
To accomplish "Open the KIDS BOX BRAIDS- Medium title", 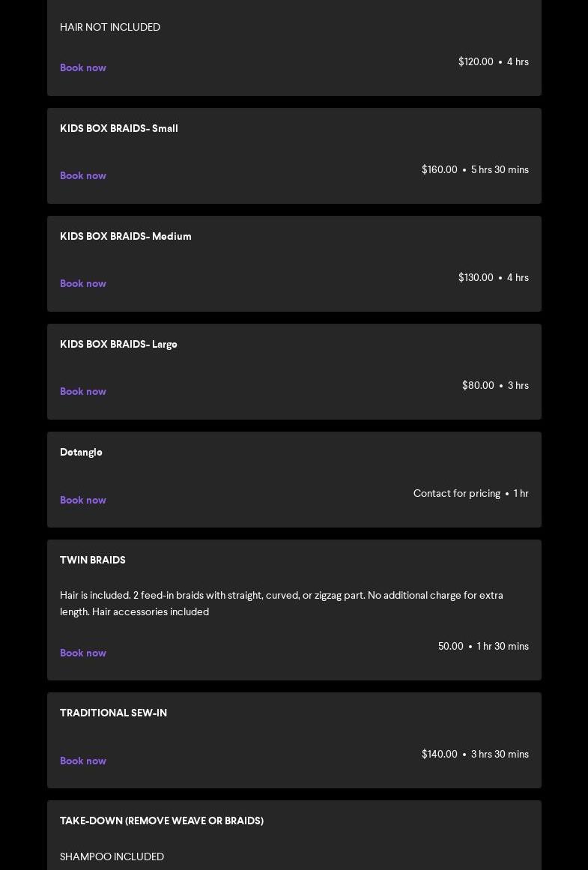I will pyautogui.click(x=125, y=236).
